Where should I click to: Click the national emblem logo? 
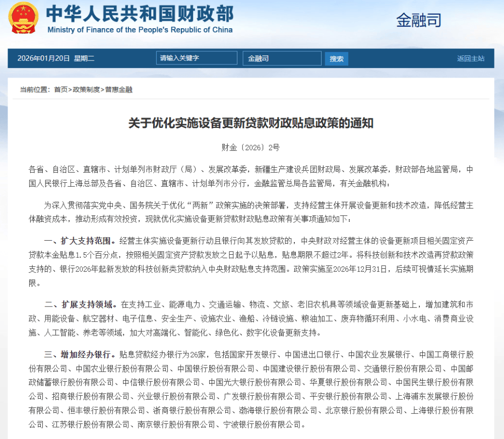tap(23, 18)
